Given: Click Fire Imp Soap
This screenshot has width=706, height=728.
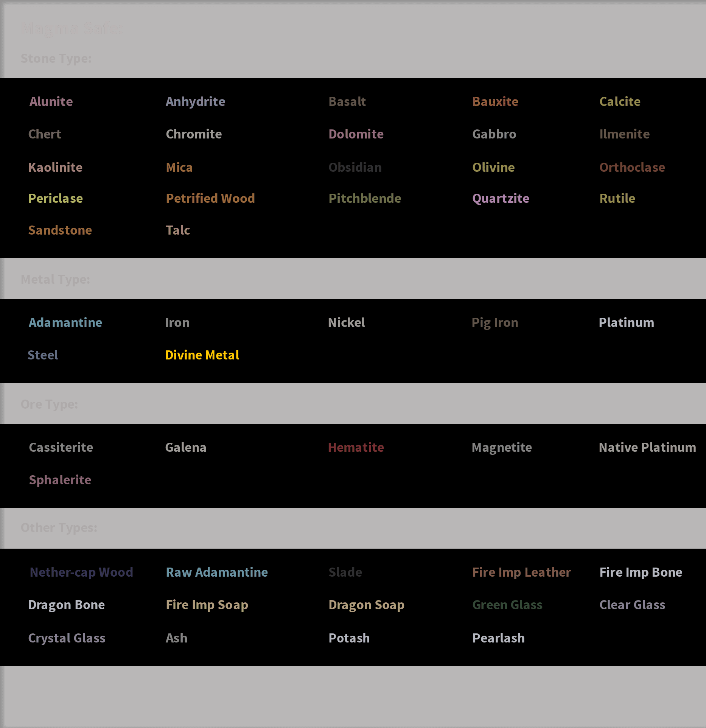Looking at the screenshot, I should pyautogui.click(x=207, y=605).
